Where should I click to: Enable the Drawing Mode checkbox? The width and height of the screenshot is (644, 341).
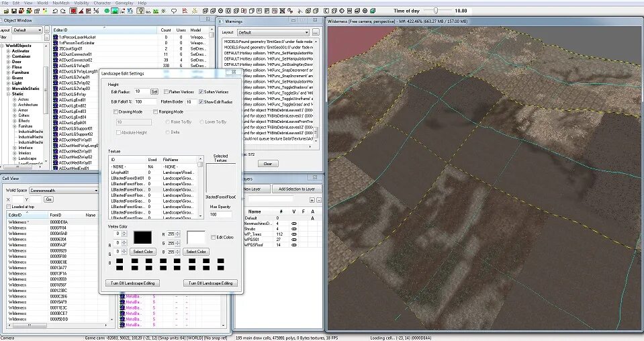coord(116,111)
